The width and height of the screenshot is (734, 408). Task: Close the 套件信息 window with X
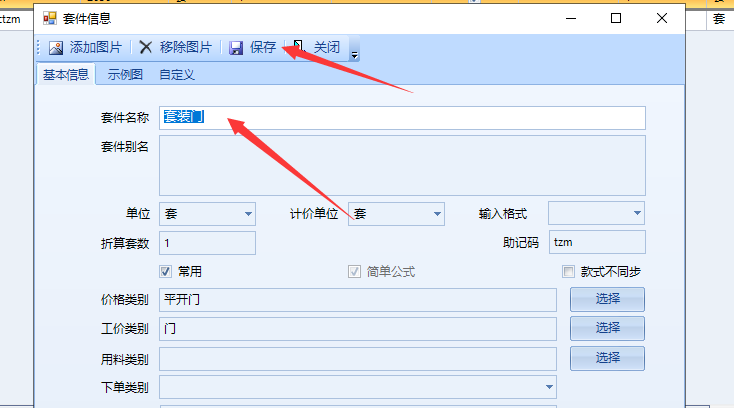coord(662,18)
